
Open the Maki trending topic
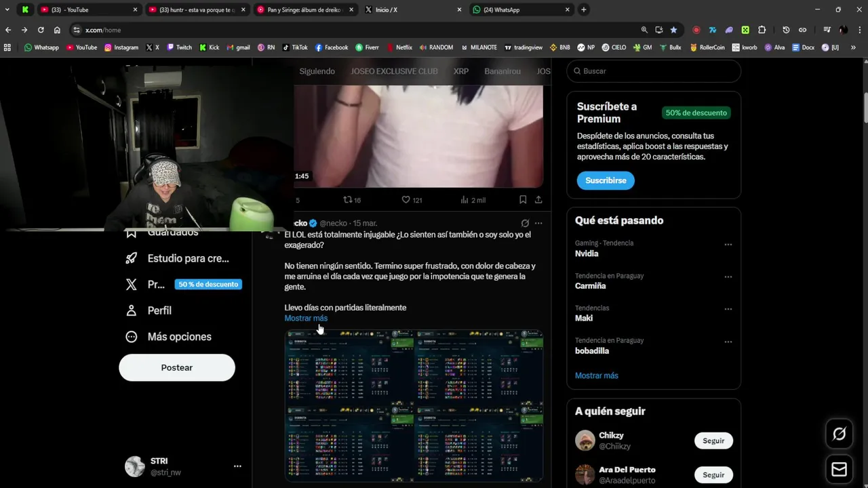[584, 318]
